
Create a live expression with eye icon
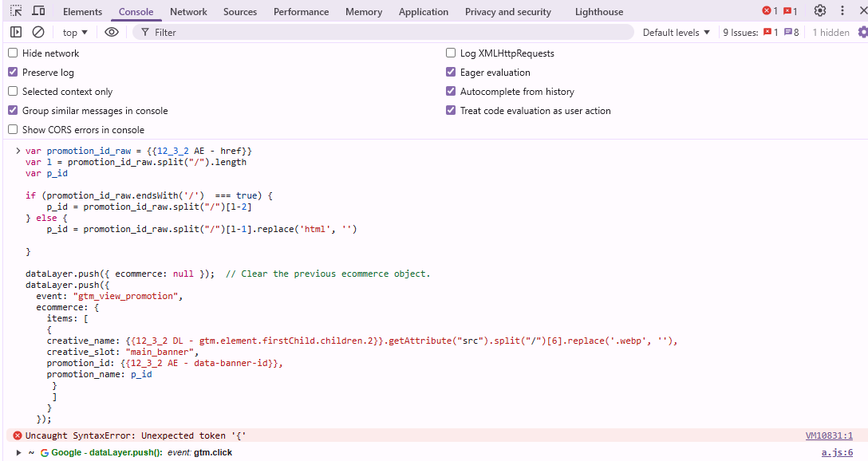pyautogui.click(x=112, y=32)
